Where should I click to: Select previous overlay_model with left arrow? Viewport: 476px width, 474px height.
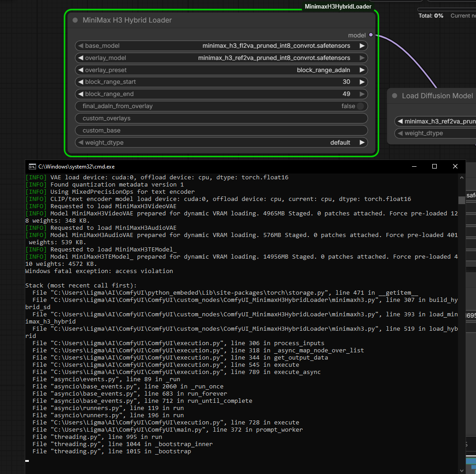click(80, 58)
